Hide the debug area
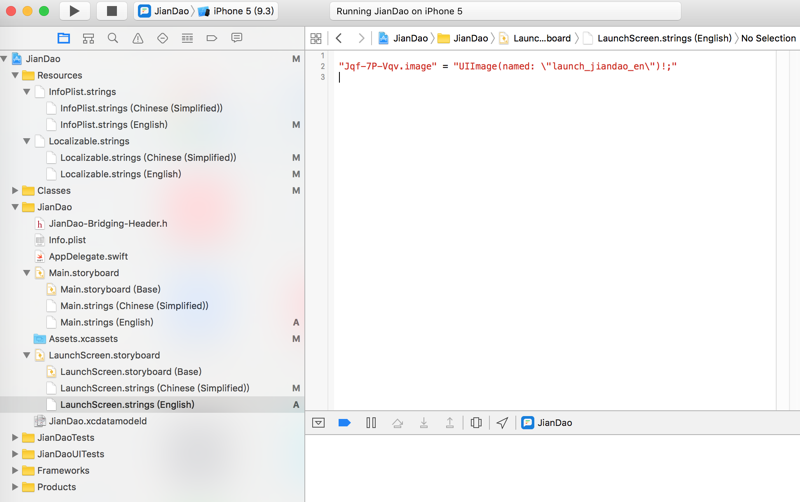The width and height of the screenshot is (800, 502). 318,423
